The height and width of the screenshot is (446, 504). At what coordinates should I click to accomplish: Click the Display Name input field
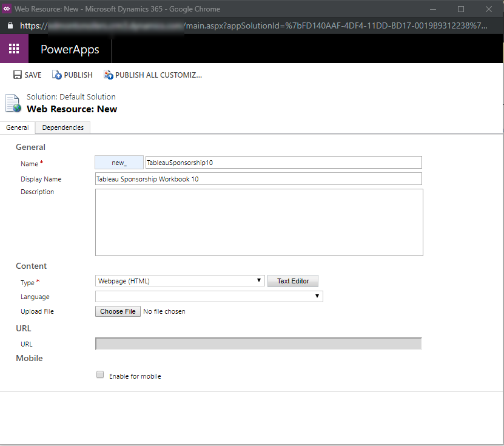pyautogui.click(x=258, y=179)
